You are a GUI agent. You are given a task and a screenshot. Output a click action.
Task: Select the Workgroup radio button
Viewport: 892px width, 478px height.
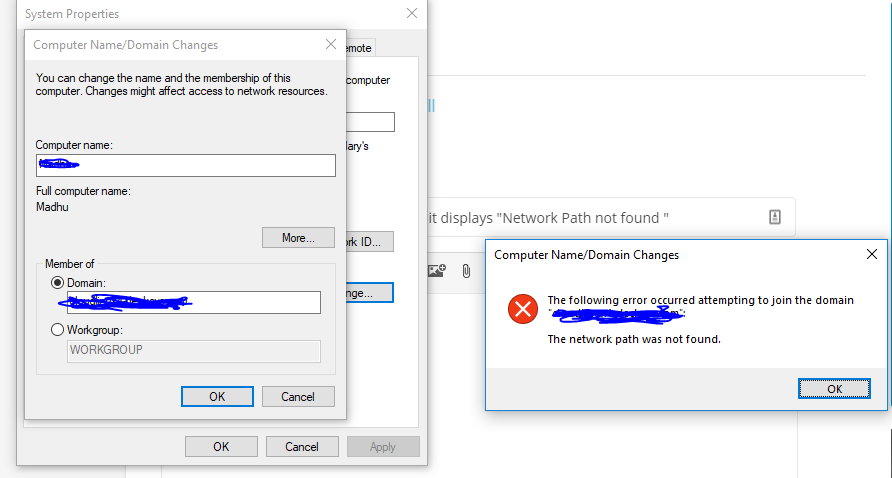click(57, 329)
